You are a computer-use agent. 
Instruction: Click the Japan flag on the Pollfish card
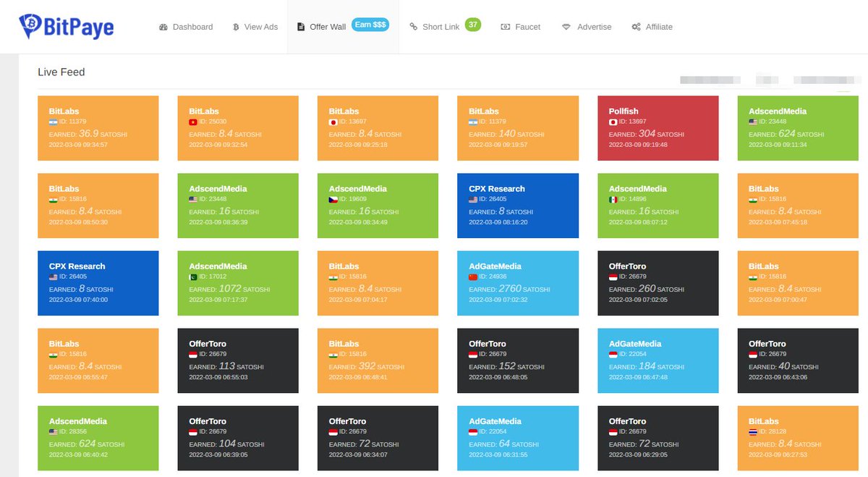tap(613, 122)
